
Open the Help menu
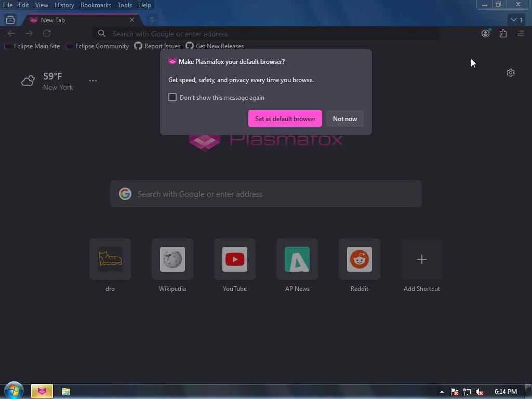144,5
